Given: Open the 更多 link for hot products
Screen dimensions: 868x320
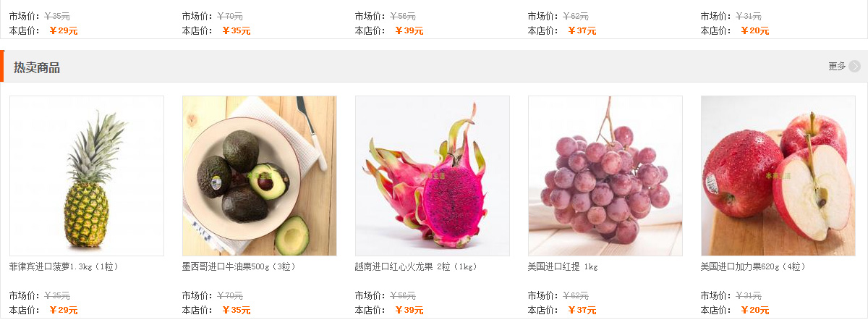Looking at the screenshot, I should [837, 67].
